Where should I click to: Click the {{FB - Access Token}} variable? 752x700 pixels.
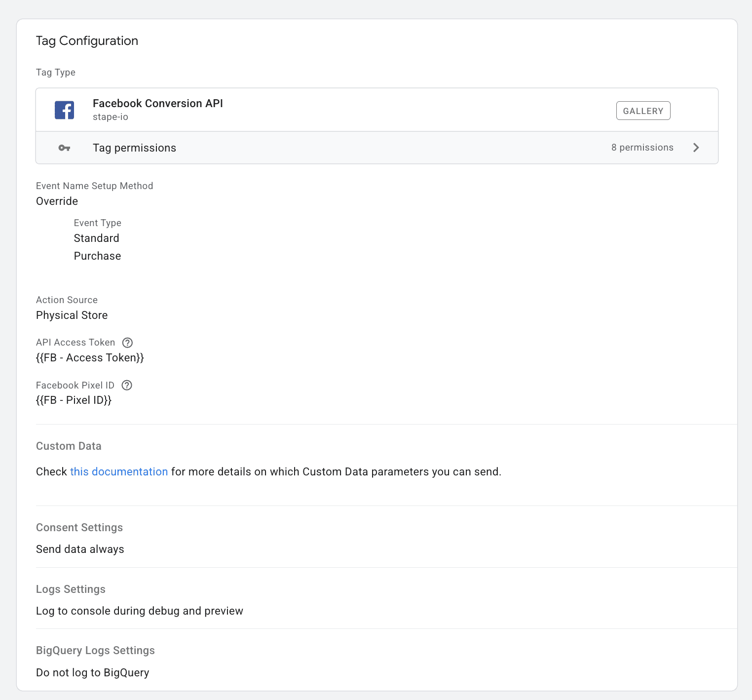click(90, 358)
